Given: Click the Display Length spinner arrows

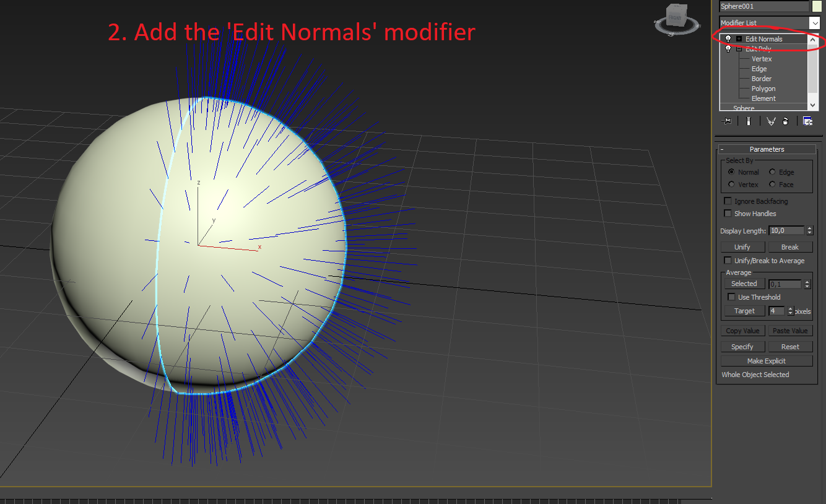Looking at the screenshot, I should (x=809, y=230).
